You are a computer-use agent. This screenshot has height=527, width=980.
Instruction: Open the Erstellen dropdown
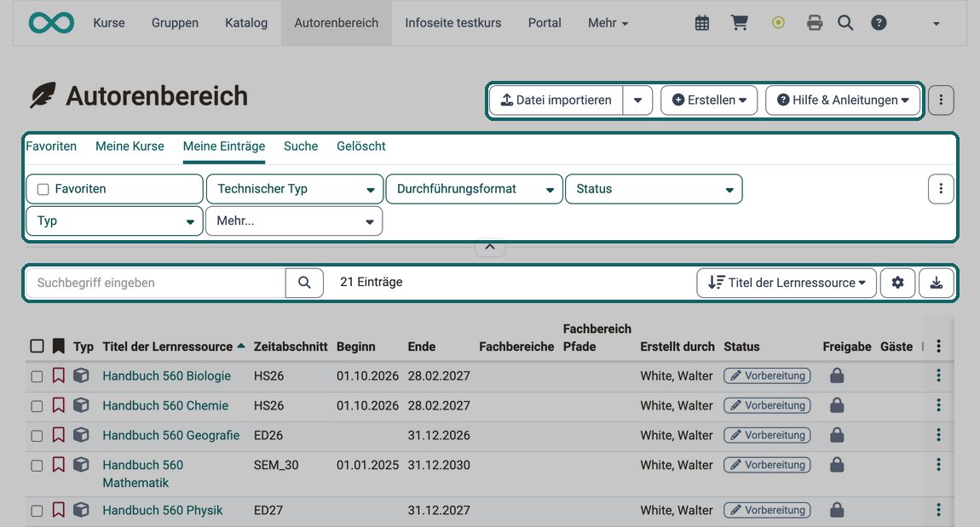tap(709, 100)
